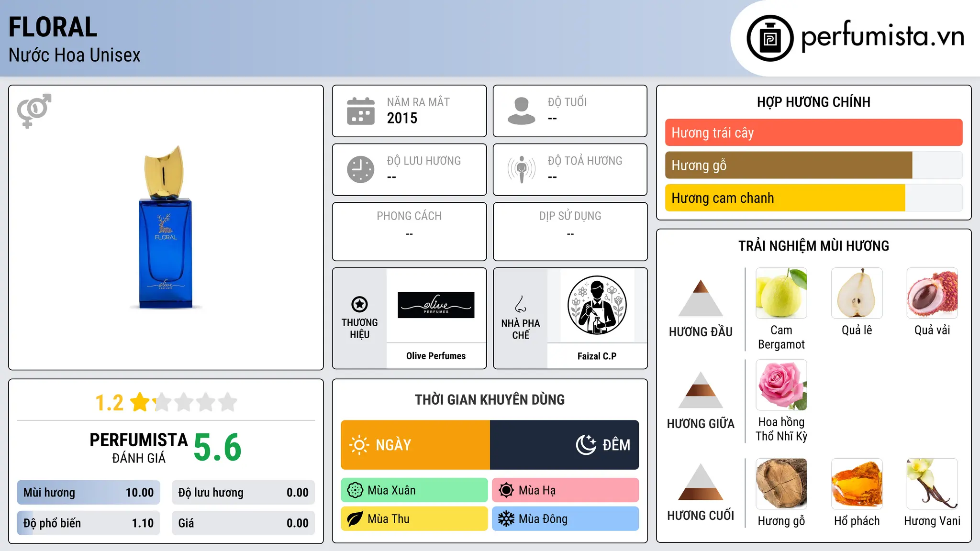The height and width of the screenshot is (551, 980).
Task: Select the Đêm nighttime bar
Action: pyautogui.click(x=565, y=445)
